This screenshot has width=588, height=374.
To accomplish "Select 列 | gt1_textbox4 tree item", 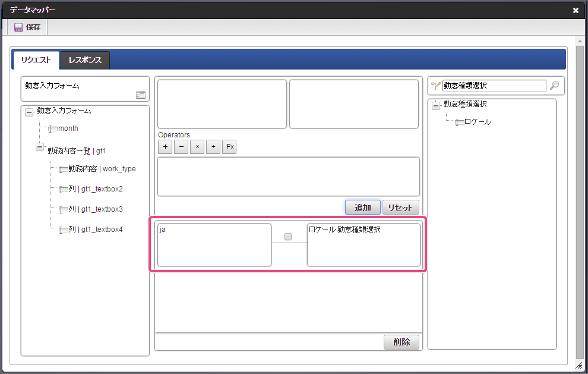I will 95,230.
